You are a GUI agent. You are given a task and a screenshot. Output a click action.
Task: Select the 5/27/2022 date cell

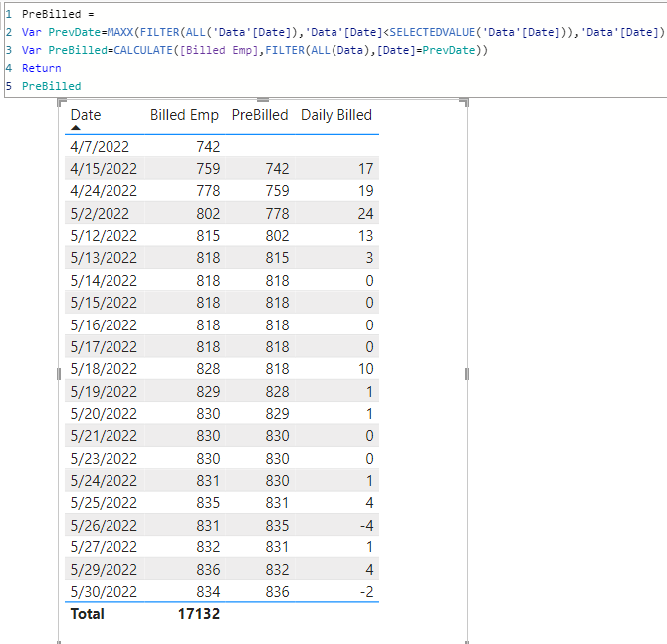[x=104, y=547]
